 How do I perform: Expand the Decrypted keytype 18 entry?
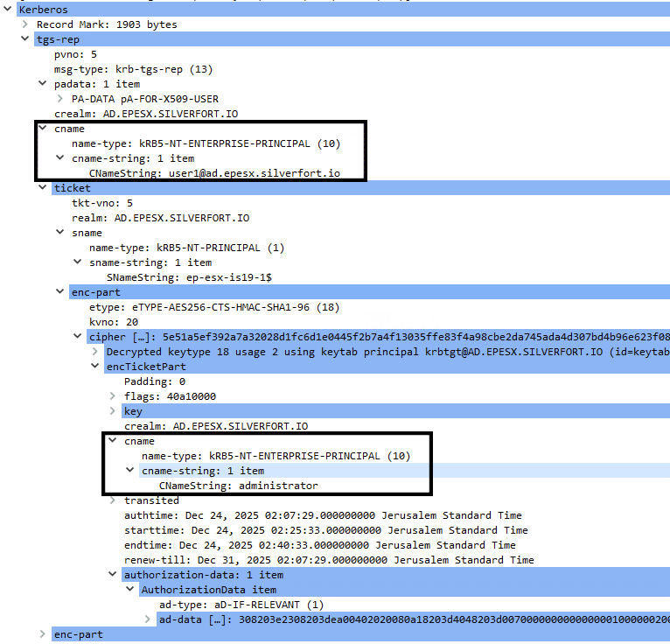(x=95, y=351)
